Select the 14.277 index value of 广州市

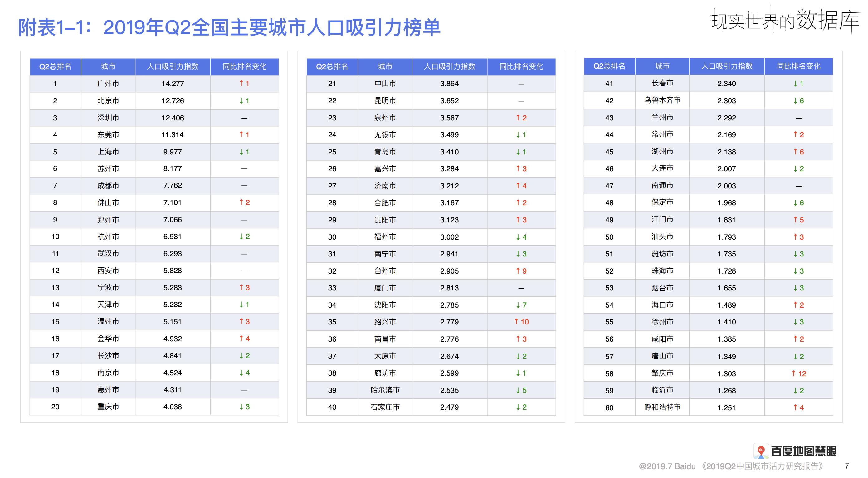pyautogui.click(x=173, y=84)
